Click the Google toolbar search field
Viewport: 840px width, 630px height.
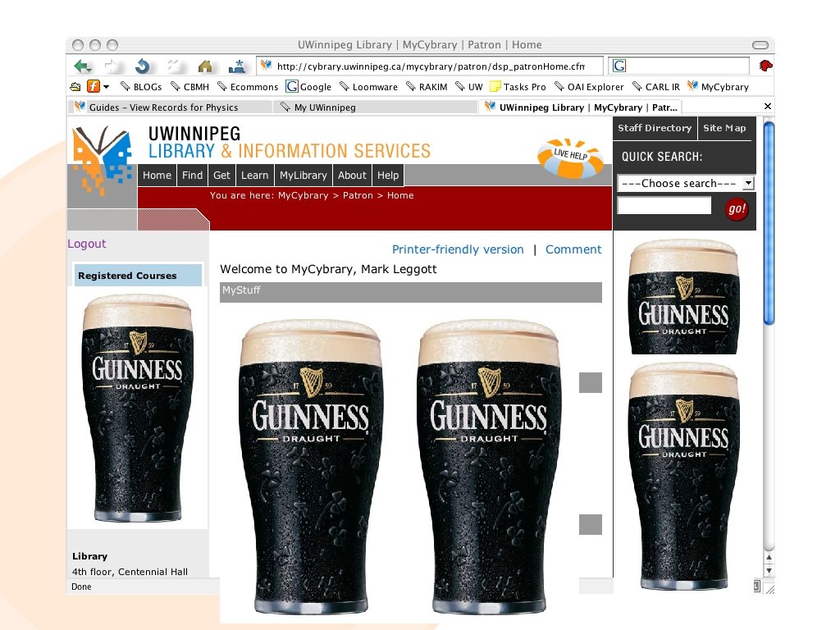click(679, 66)
